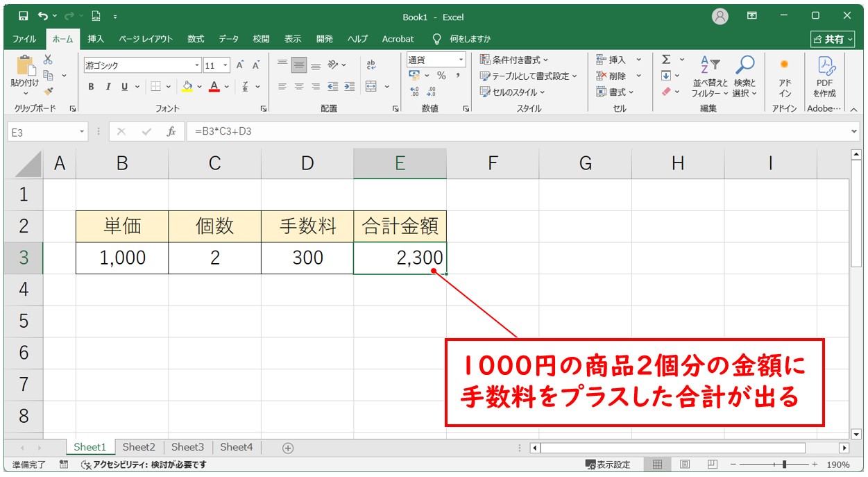
Task: Click the Save icon in title bar
Action: 24,16
